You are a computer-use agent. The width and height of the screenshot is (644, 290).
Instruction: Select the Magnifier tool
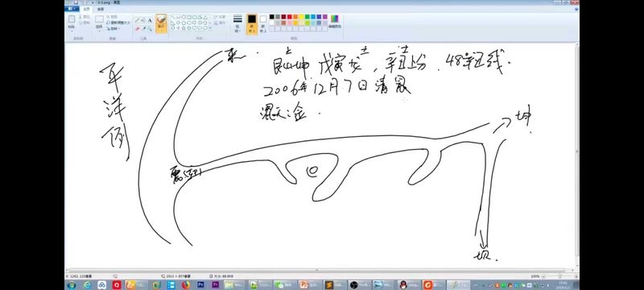[150, 29]
